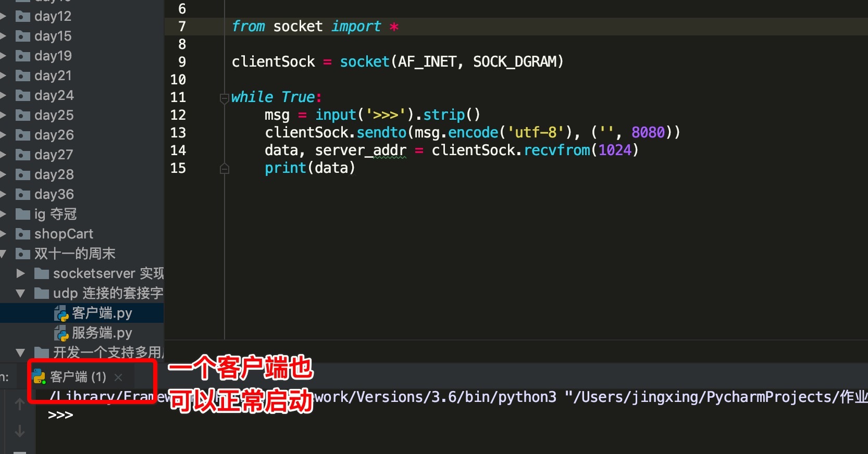Click the underlined server_addr variable
The image size is (868, 454).
coord(361,150)
